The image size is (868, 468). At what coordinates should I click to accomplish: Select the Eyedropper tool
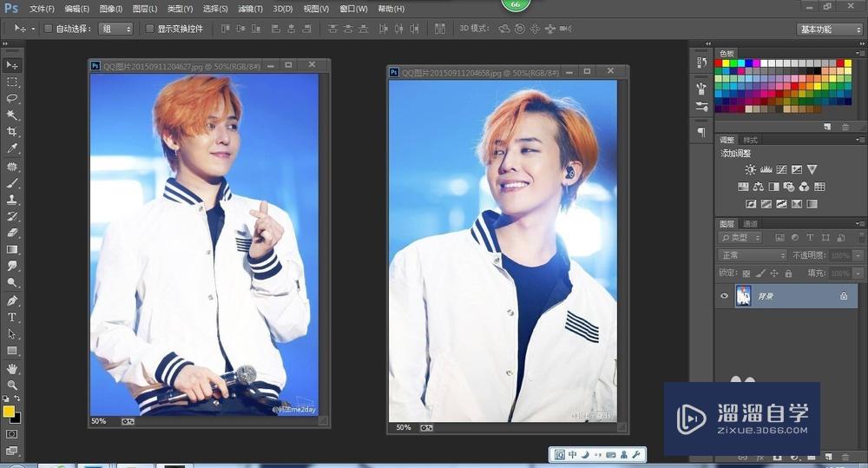(x=11, y=148)
